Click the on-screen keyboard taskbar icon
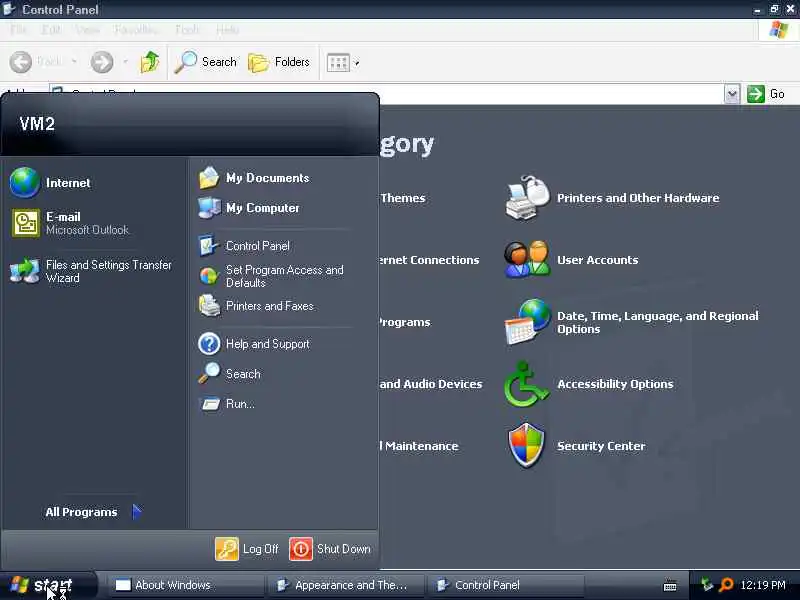 tap(670, 587)
